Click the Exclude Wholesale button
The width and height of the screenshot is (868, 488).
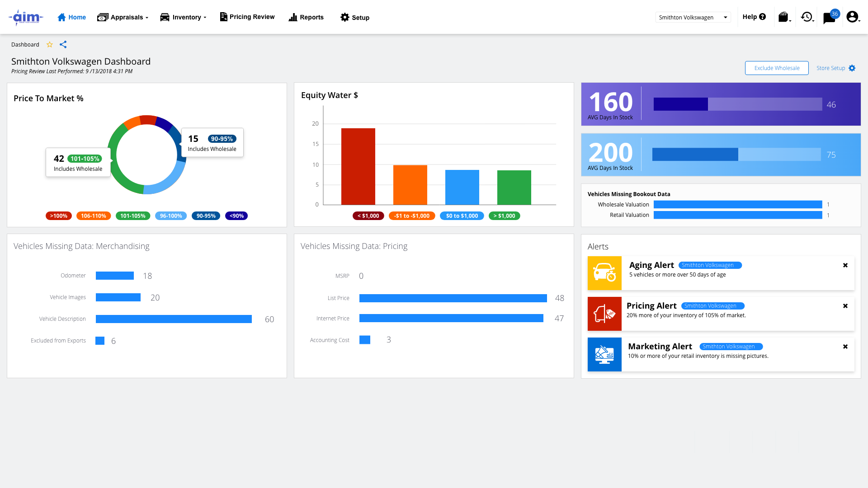point(777,68)
